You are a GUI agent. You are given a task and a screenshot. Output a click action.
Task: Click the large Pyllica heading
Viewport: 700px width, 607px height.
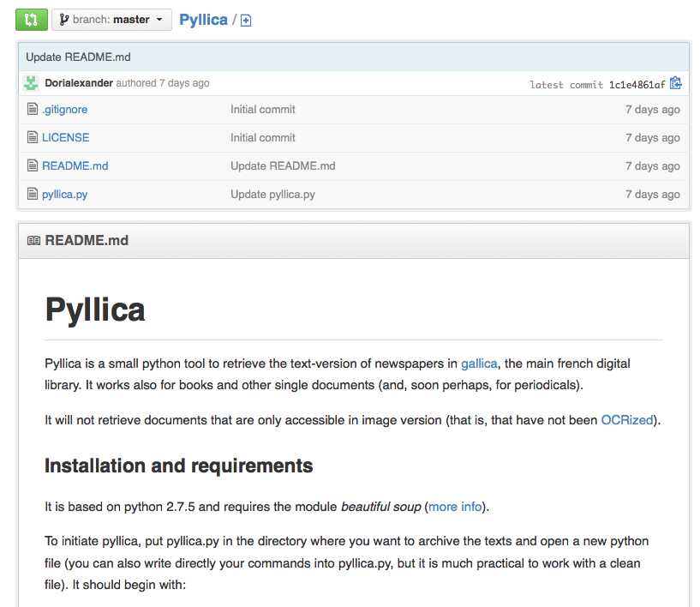coord(95,310)
